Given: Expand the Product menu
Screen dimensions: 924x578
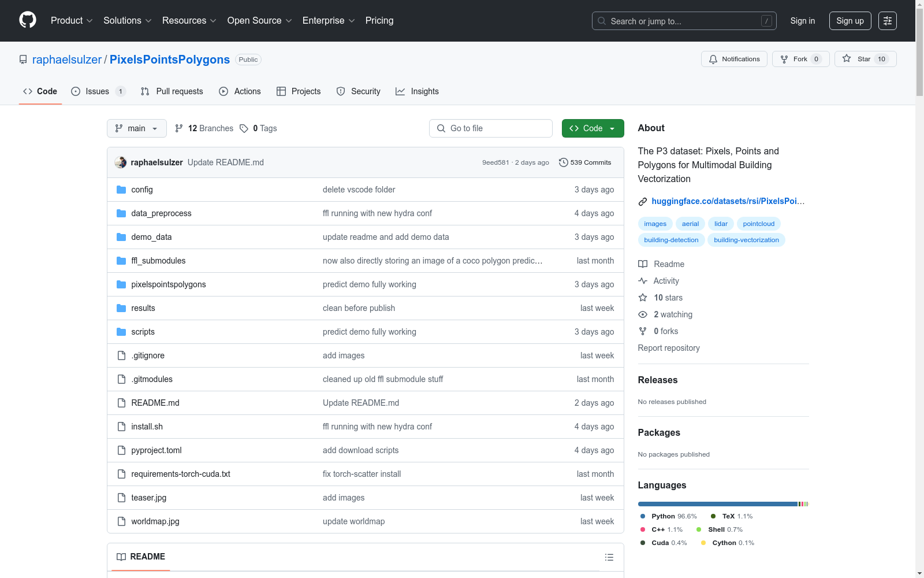Looking at the screenshot, I should click(x=72, y=21).
